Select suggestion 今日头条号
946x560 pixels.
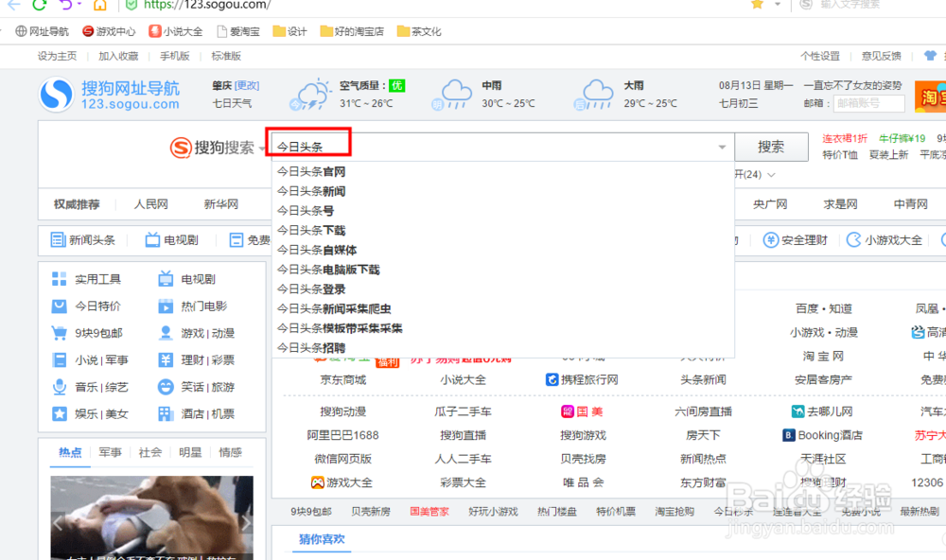click(503, 211)
